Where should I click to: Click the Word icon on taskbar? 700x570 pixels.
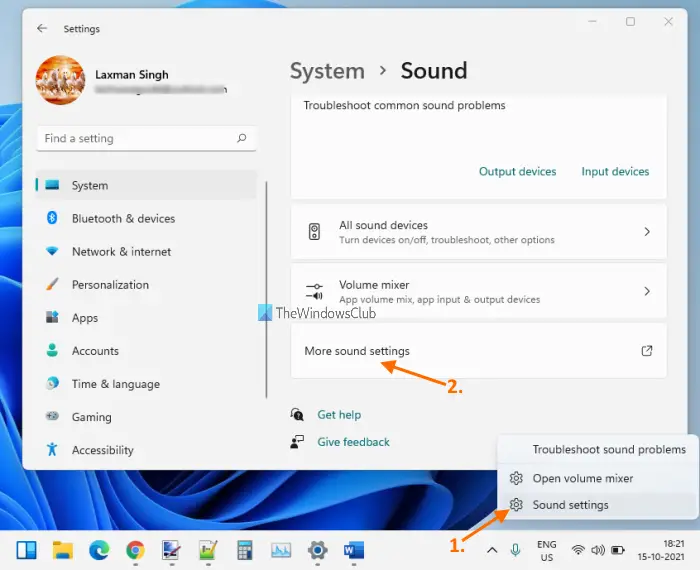pos(354,549)
